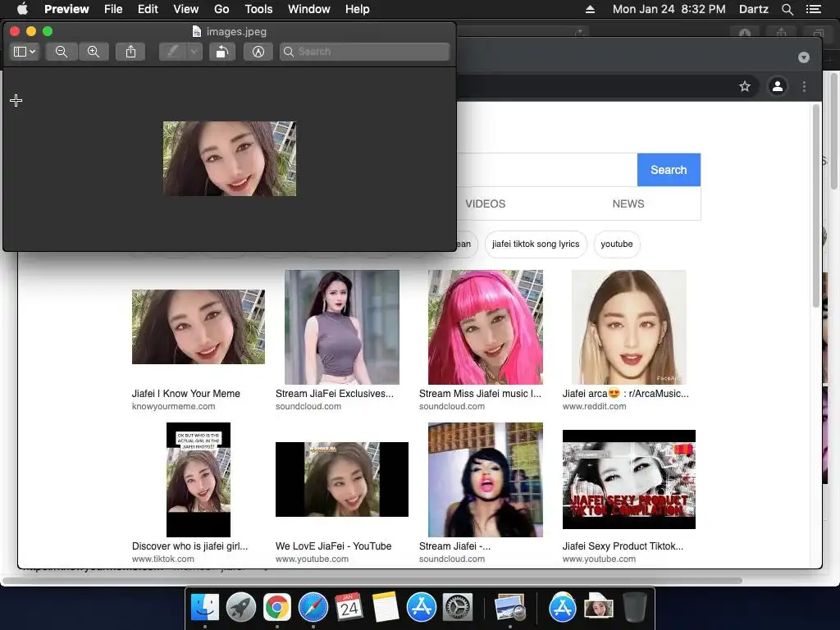Click the image in the Preview window
The width and height of the screenshot is (840, 630).
(x=230, y=158)
